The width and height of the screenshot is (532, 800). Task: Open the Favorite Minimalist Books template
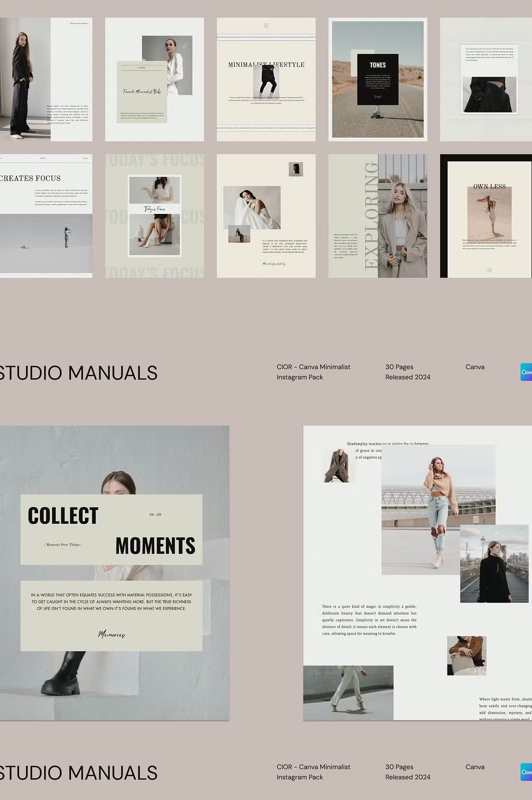[x=154, y=79]
